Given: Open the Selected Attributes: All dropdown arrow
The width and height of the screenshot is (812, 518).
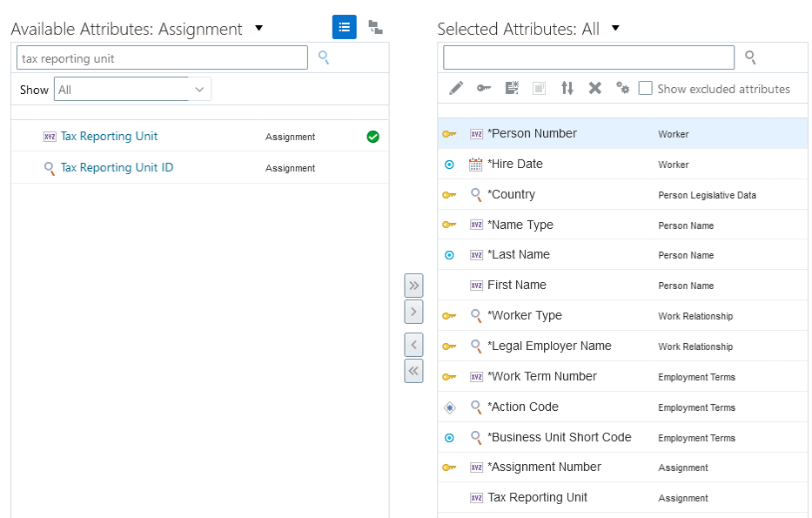Looking at the screenshot, I should tap(615, 28).
